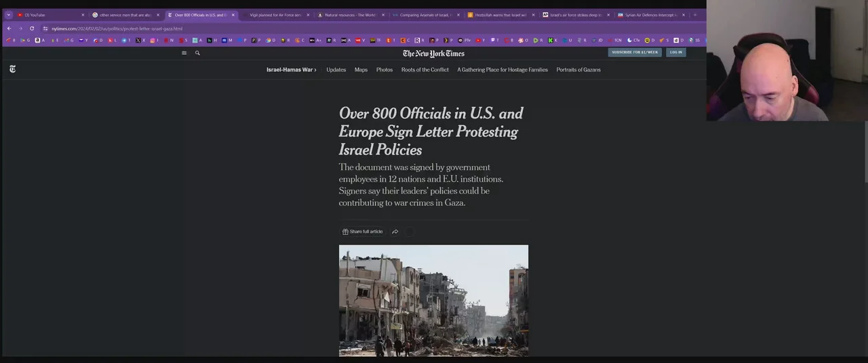Open the 'Roots of the Conflict' link
Screen dimensions: 868x363
[x=425, y=70]
